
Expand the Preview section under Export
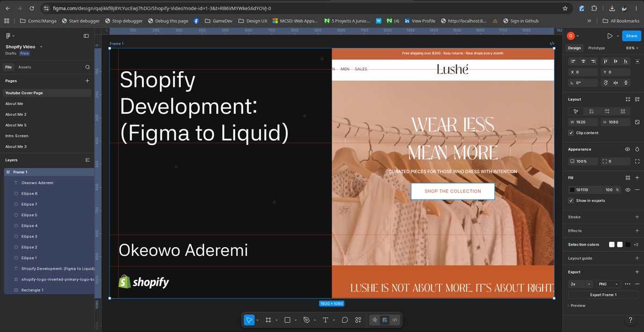(x=576, y=305)
